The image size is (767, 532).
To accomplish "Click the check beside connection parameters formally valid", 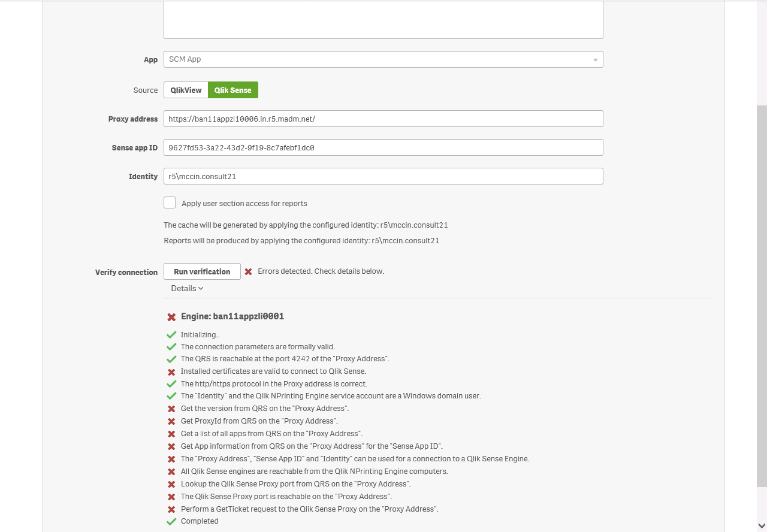I will click(x=171, y=347).
